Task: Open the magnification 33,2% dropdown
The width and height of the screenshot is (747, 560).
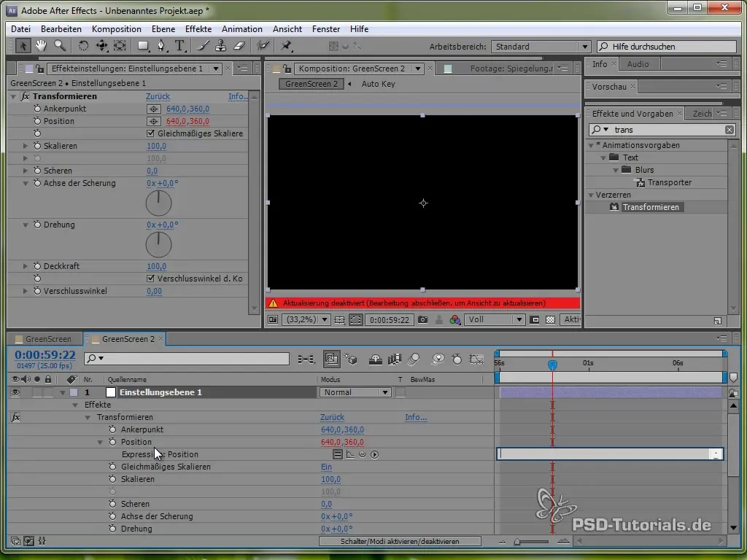Action: (x=306, y=319)
